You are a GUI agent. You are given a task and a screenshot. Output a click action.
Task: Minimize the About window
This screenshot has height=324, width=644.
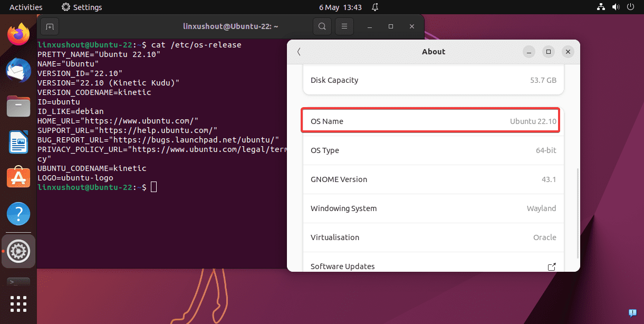point(530,52)
